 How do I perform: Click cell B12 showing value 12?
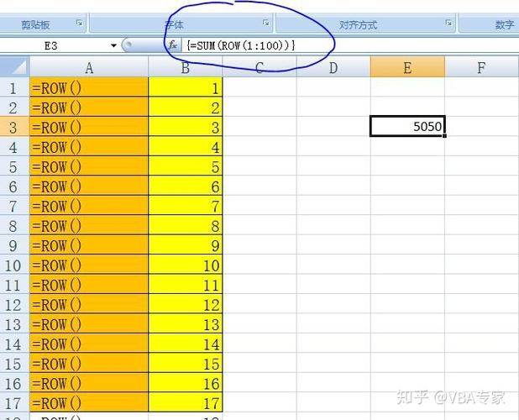(x=186, y=304)
